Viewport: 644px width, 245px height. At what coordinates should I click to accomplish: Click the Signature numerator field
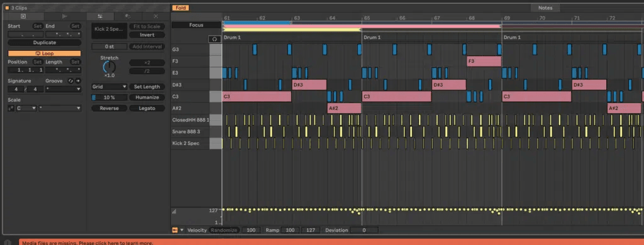16,89
